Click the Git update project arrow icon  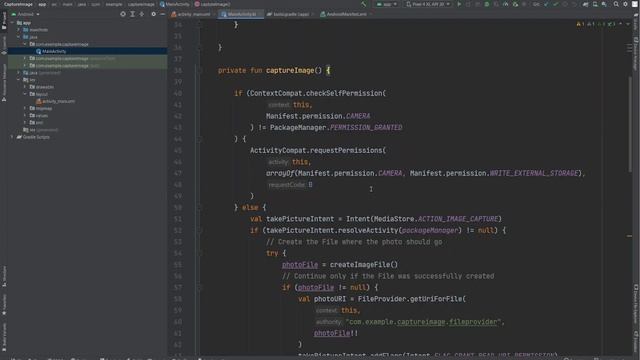(546, 4)
